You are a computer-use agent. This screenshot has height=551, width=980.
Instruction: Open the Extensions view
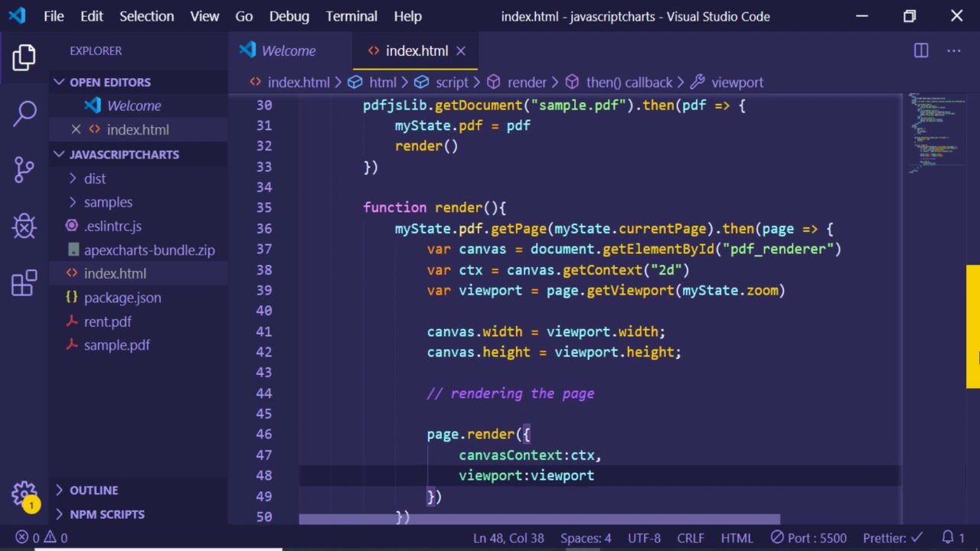pos(24,283)
